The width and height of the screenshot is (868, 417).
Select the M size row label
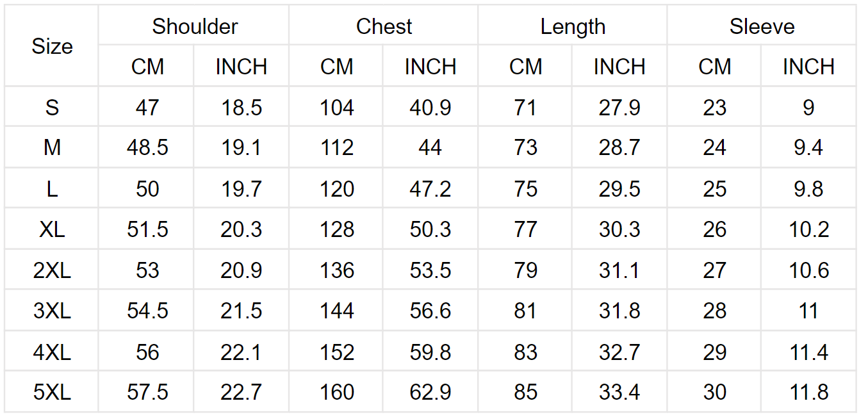click(51, 147)
